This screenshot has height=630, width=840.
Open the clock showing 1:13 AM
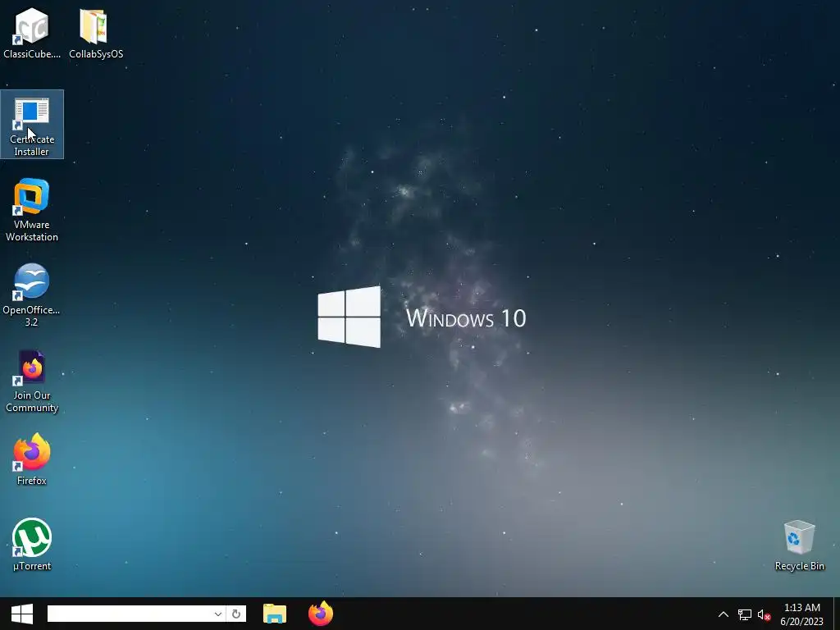802,614
